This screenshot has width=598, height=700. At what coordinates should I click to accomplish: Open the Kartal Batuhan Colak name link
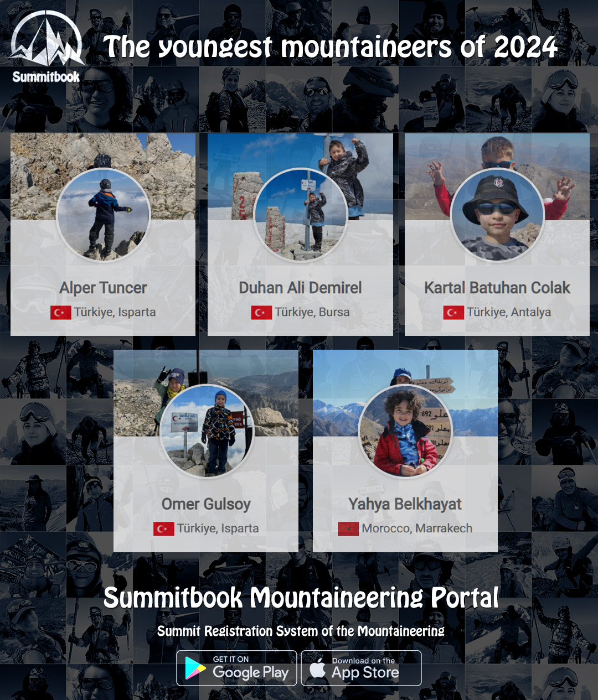click(497, 288)
